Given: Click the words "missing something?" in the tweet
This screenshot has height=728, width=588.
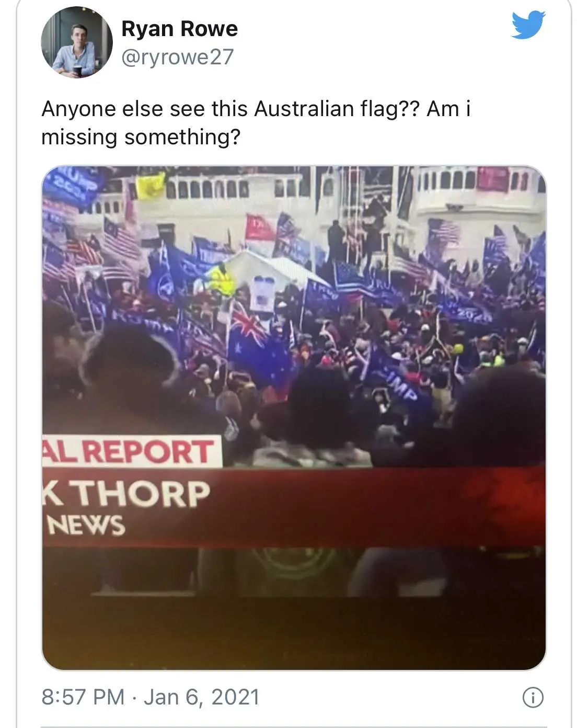Looking at the screenshot, I should point(141,137).
